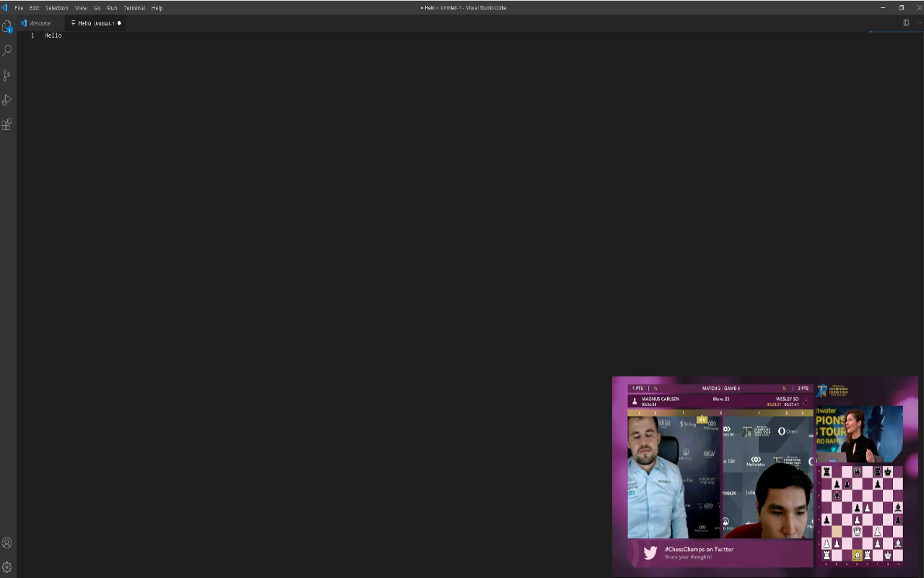The image size is (924, 578).
Task: Click the WESLEY SO name label
Action: (788, 399)
